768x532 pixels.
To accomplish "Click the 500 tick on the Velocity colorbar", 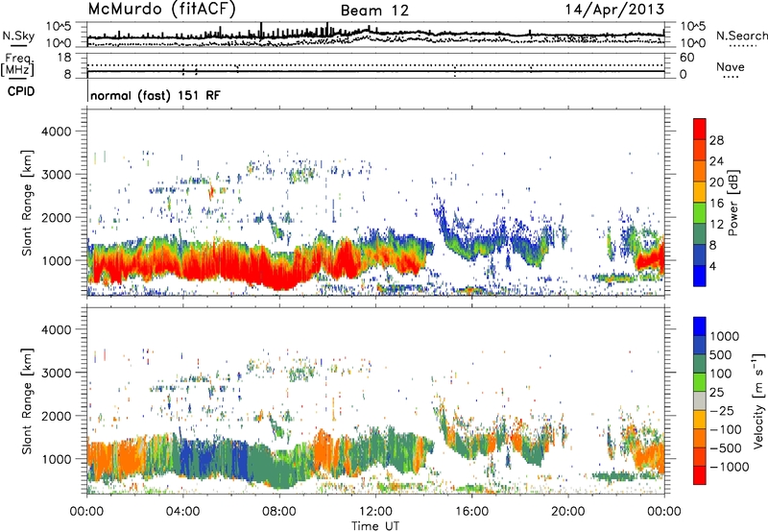I will (x=722, y=354).
